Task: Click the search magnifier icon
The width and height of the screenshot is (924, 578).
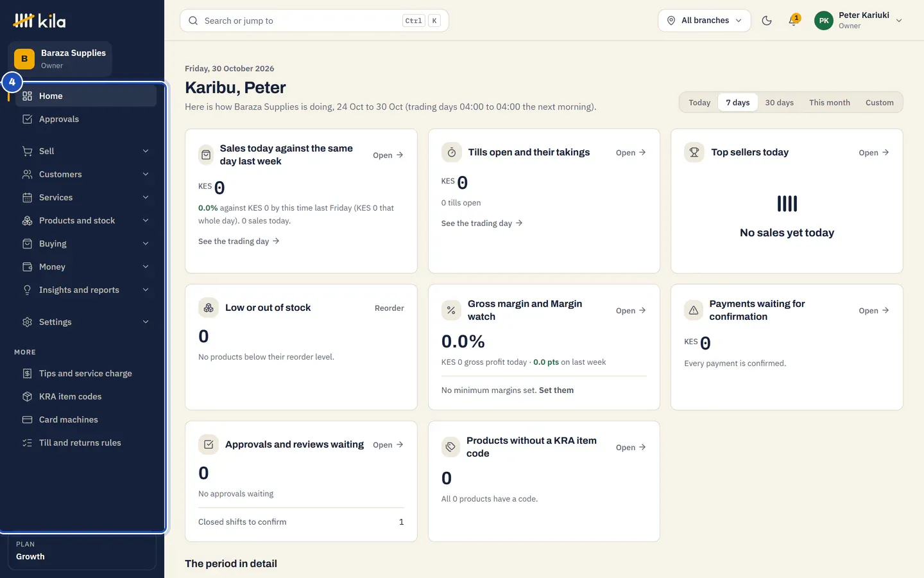Action: click(x=193, y=21)
